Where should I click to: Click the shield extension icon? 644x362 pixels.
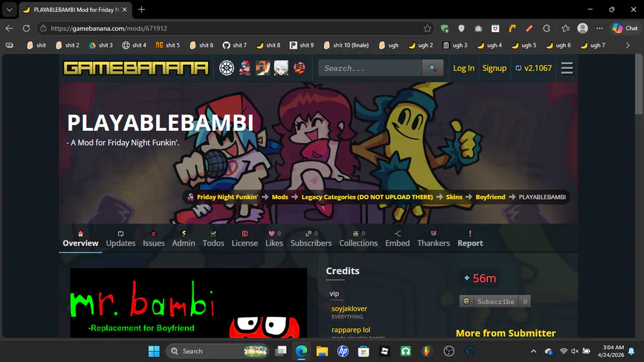pyautogui.click(x=462, y=29)
